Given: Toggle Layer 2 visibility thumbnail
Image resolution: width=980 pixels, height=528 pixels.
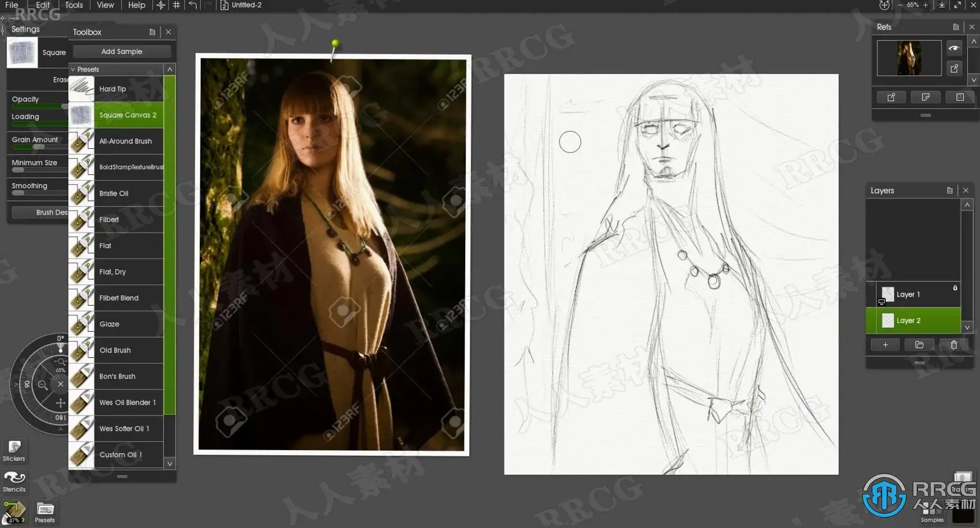Looking at the screenshot, I should (888, 321).
